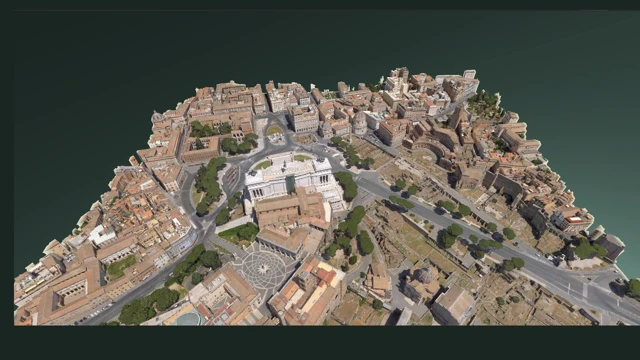Click the large domed church near the top
The width and height of the screenshot is (640, 360).
(x=359, y=122)
